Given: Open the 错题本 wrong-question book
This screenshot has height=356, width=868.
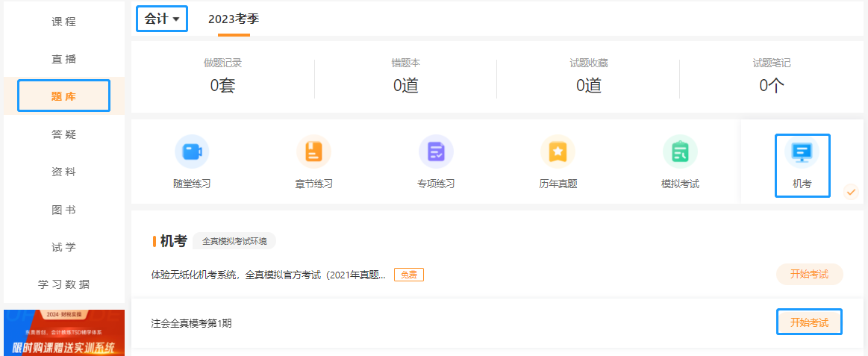Looking at the screenshot, I should [x=405, y=85].
